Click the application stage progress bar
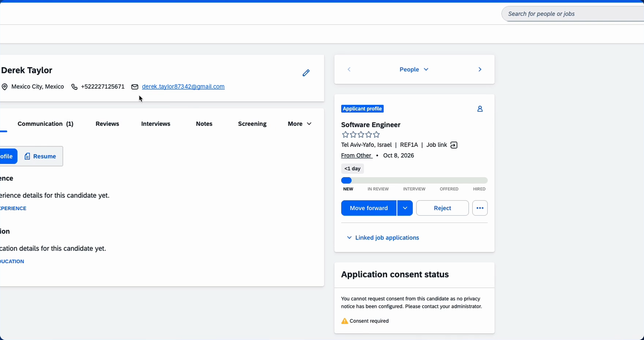 (414, 180)
